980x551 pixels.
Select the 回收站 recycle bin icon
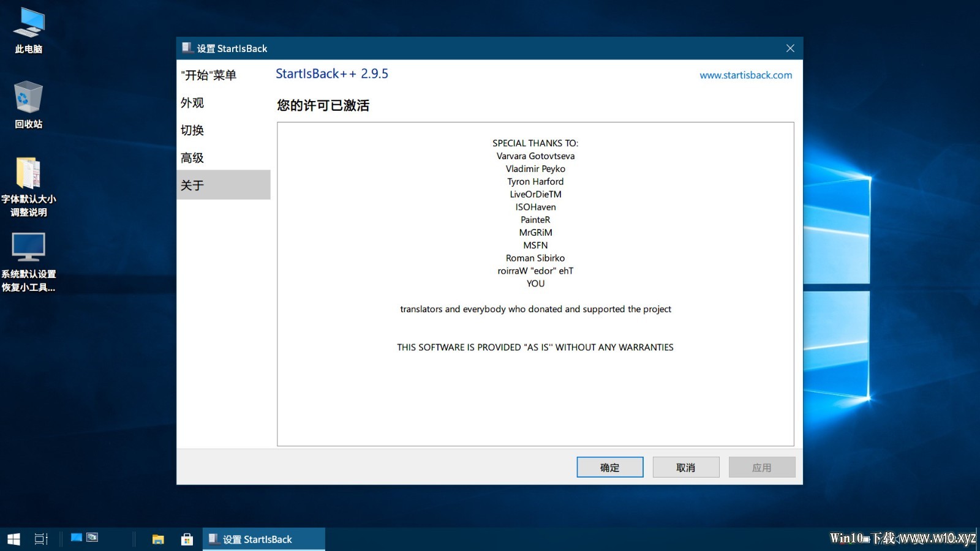[28, 105]
